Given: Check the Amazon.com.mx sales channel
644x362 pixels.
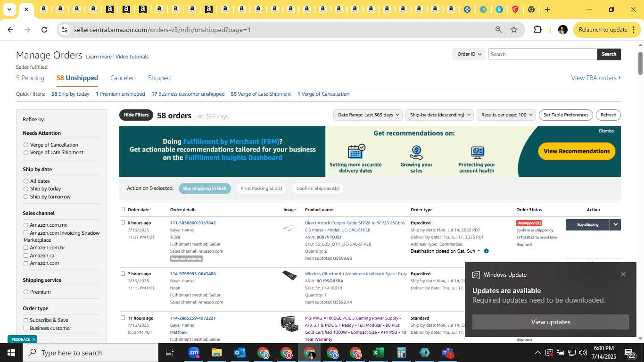Looking at the screenshot, I should 26,225.
